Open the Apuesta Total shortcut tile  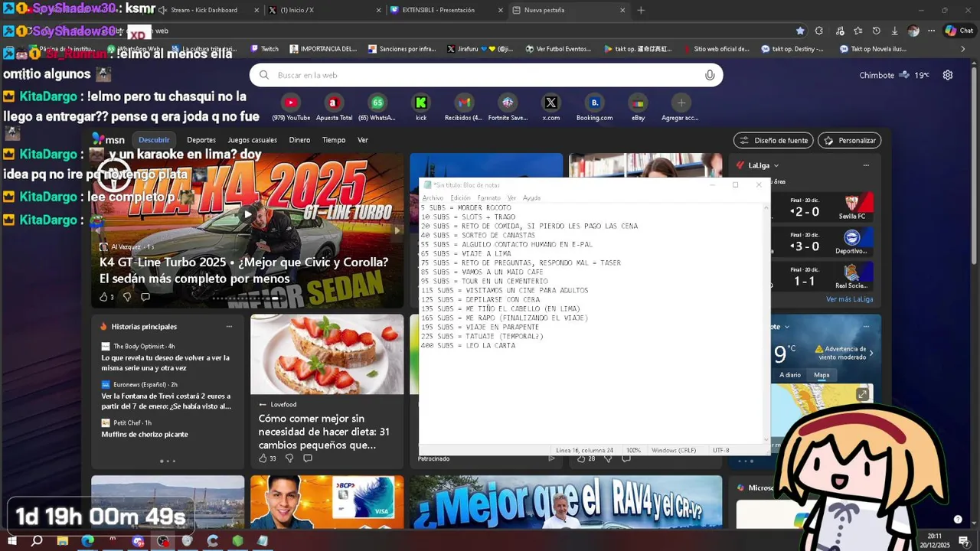point(333,107)
